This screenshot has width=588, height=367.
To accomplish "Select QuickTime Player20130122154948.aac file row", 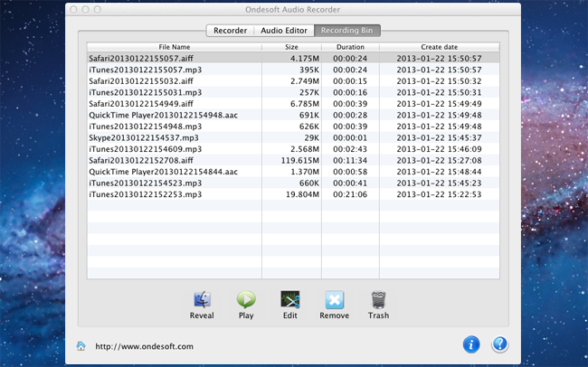I will pos(163,115).
